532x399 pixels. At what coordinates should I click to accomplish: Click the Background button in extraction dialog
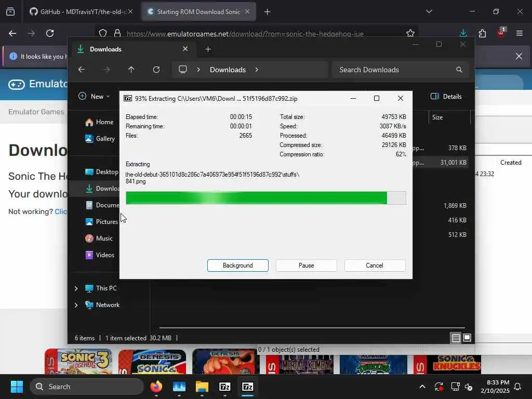[x=237, y=265]
